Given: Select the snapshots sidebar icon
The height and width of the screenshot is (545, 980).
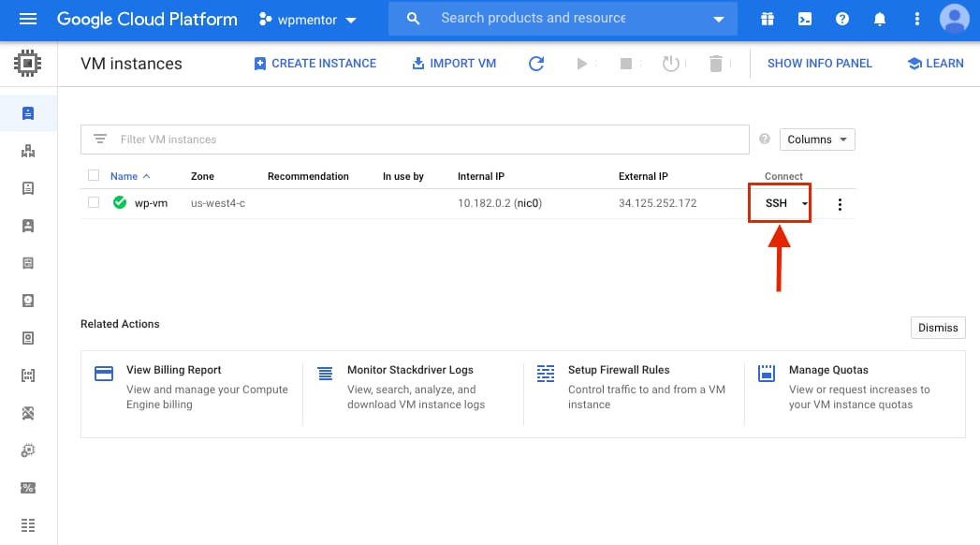Looking at the screenshot, I should pyautogui.click(x=28, y=338).
